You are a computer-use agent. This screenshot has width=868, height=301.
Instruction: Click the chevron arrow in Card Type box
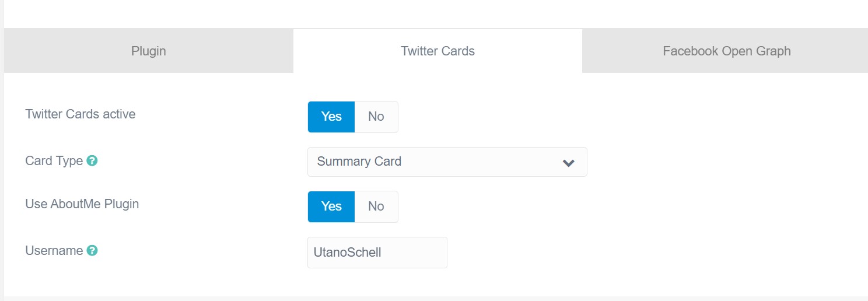pyautogui.click(x=568, y=163)
